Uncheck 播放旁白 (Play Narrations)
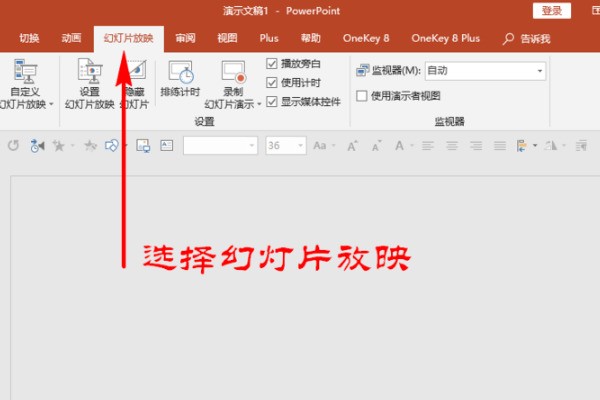The image size is (600, 400). 271,64
